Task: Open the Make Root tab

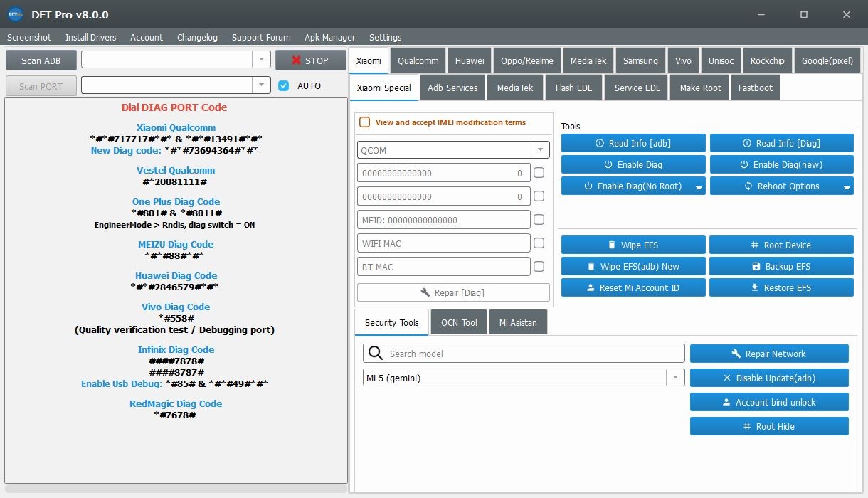Action: 700,88
